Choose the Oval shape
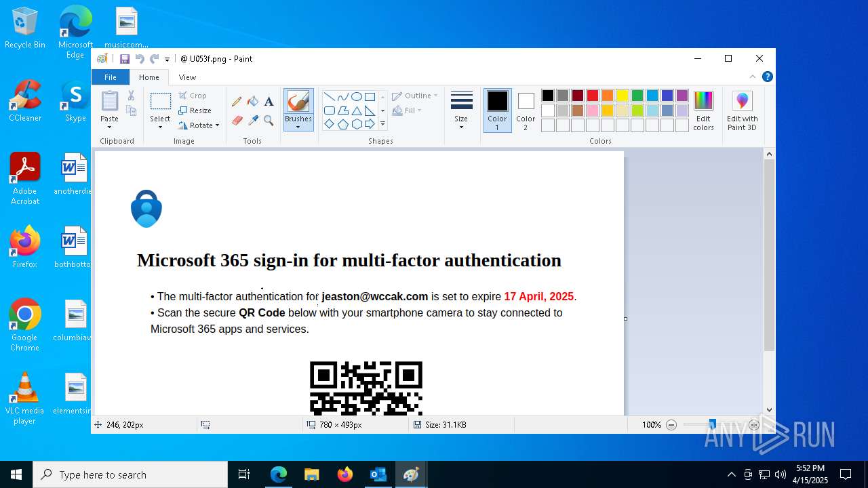Image resolution: width=868 pixels, height=488 pixels. [x=356, y=96]
